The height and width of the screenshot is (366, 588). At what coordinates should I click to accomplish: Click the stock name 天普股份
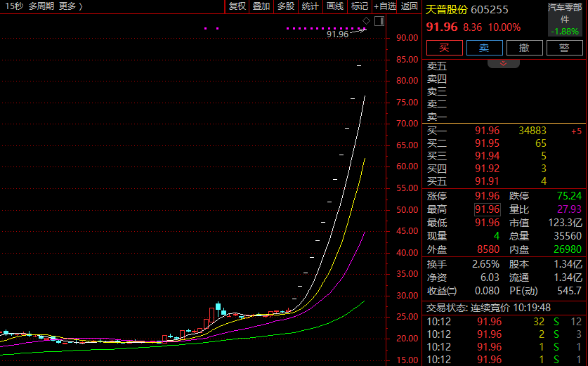[446, 10]
